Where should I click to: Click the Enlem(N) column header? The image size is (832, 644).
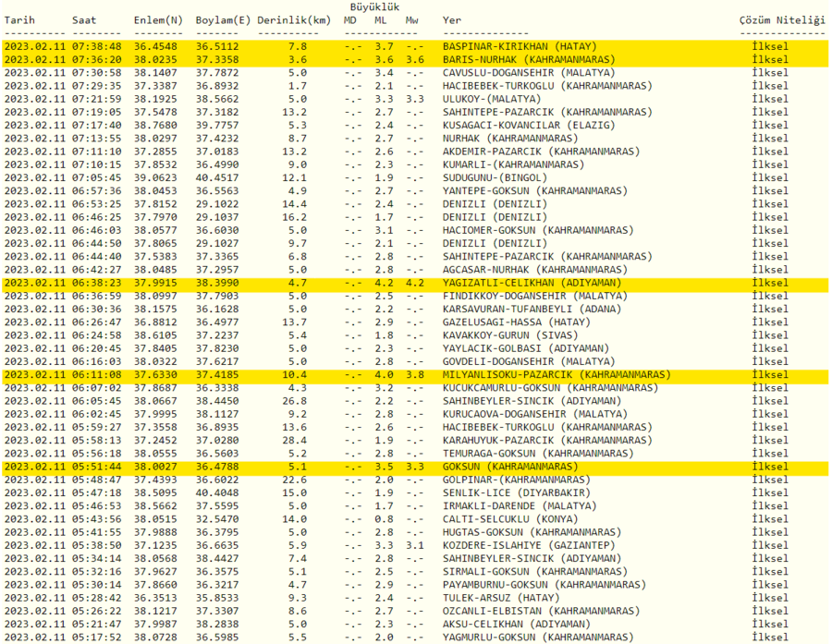tap(160, 19)
